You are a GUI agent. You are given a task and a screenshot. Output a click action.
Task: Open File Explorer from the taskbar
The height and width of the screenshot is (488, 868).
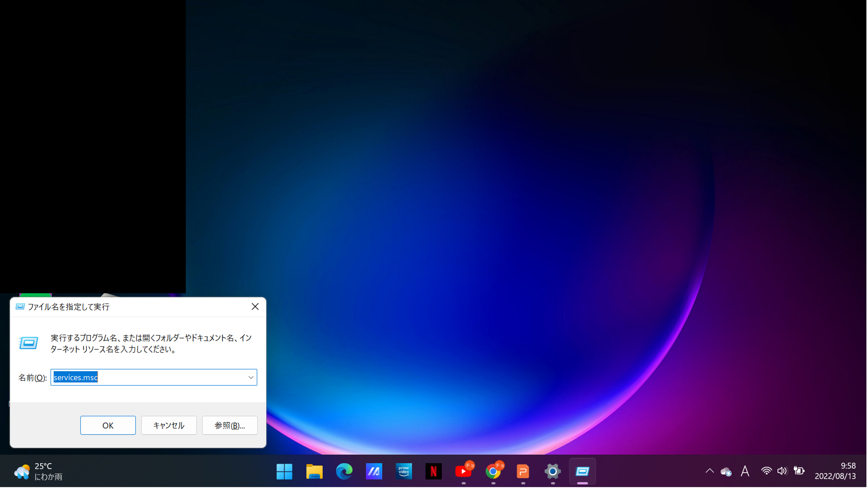pyautogui.click(x=314, y=472)
